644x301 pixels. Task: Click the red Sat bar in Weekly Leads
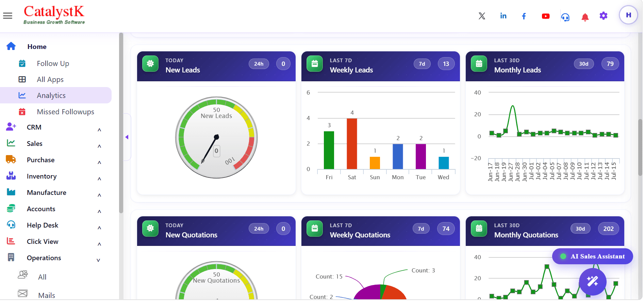[352, 144]
